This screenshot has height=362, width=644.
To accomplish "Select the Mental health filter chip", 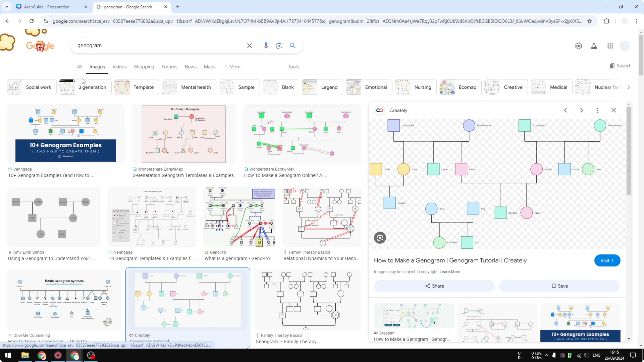I will [189, 87].
